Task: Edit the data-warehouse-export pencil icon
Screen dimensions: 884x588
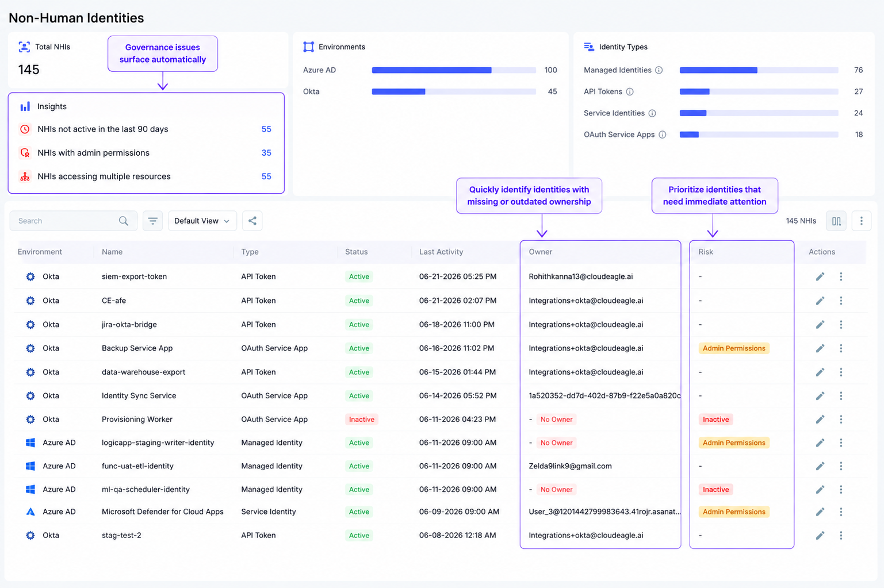Action: [x=820, y=372]
